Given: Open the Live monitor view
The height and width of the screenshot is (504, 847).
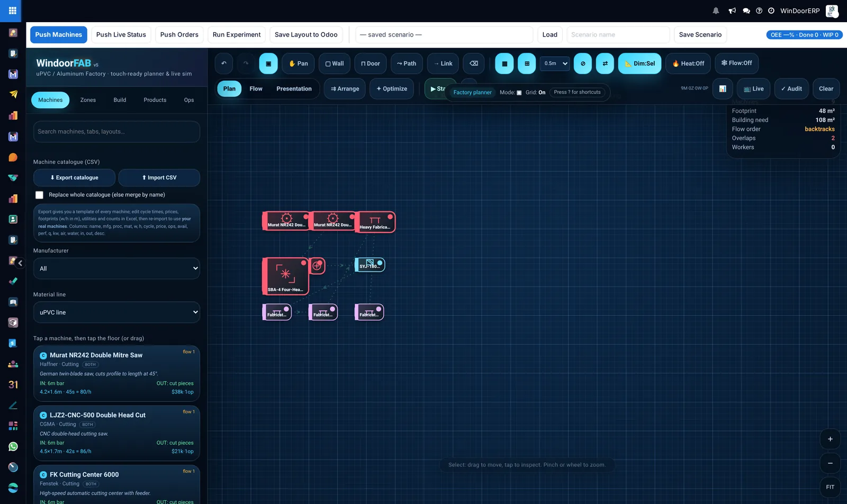Looking at the screenshot, I should click(754, 88).
